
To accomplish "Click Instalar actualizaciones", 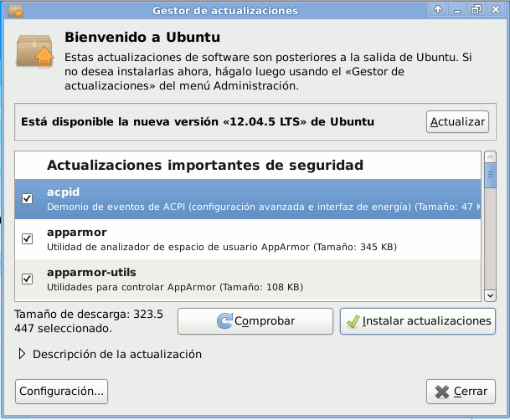I will tap(418, 321).
